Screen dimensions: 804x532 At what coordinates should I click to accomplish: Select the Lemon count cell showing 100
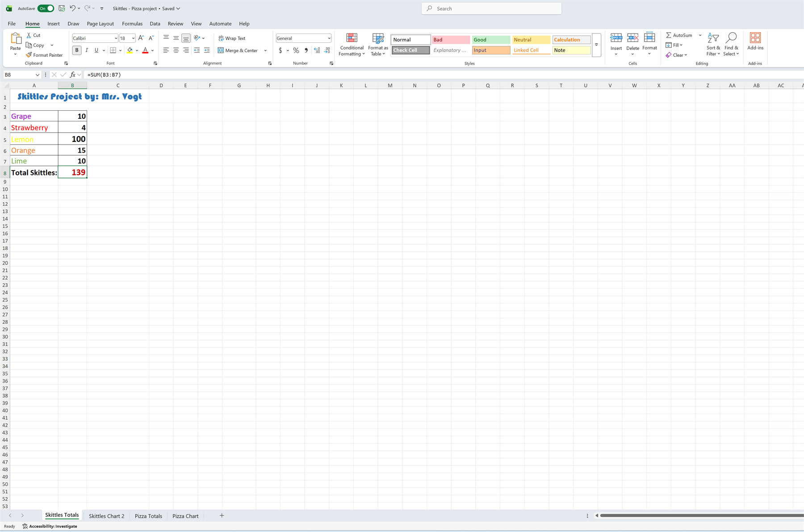[72, 139]
